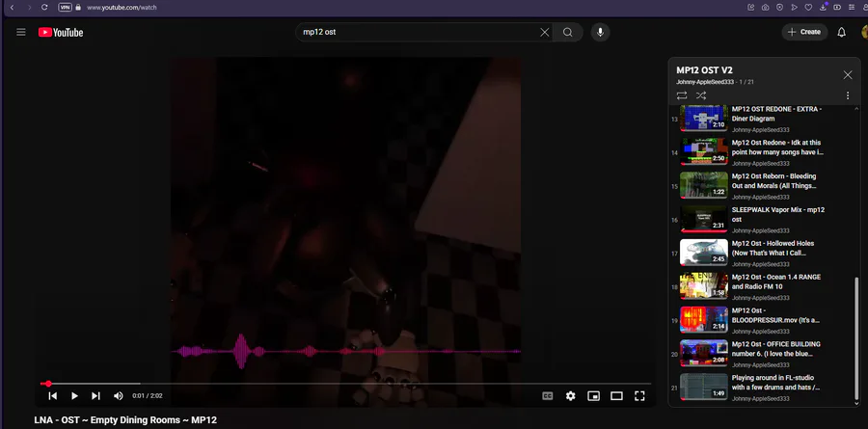The height and width of the screenshot is (429, 868).
Task: Seek along the video progress bar
Action: click(x=345, y=383)
